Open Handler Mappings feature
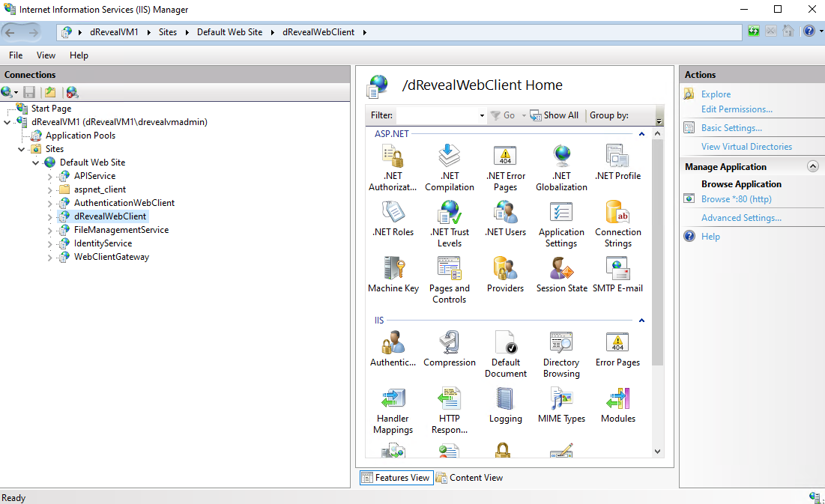825x504 pixels. coord(393,411)
